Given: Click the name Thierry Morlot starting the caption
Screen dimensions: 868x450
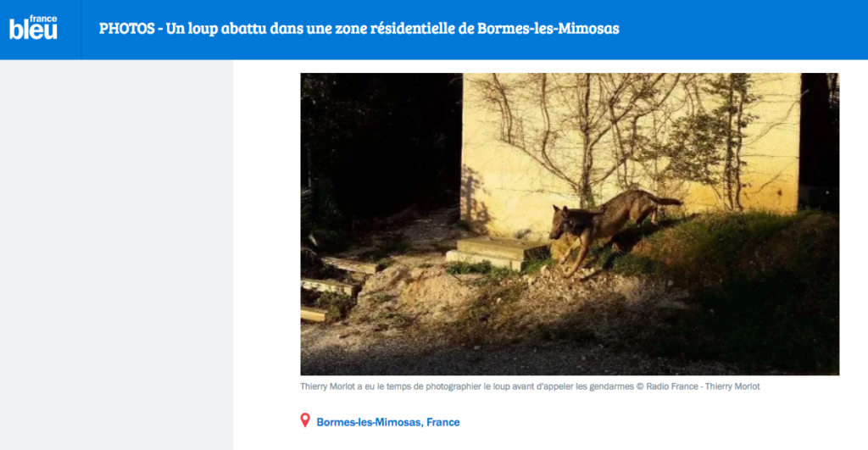Looking at the screenshot, I should click(x=327, y=386).
